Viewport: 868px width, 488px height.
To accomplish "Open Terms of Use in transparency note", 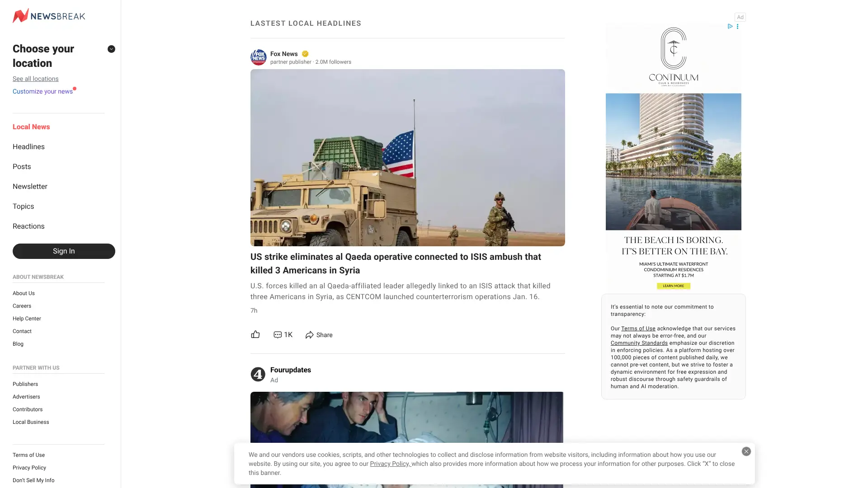I will (x=638, y=328).
